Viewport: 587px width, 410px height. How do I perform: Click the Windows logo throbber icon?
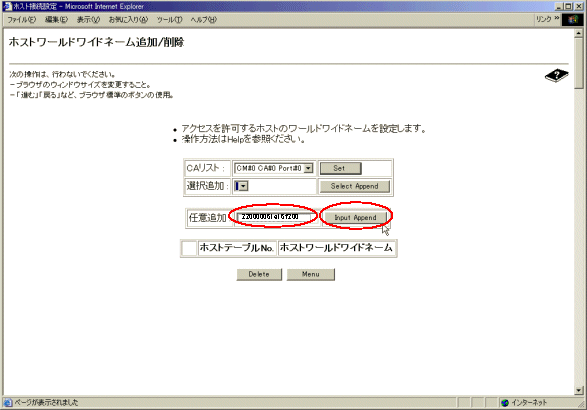[x=573, y=19]
